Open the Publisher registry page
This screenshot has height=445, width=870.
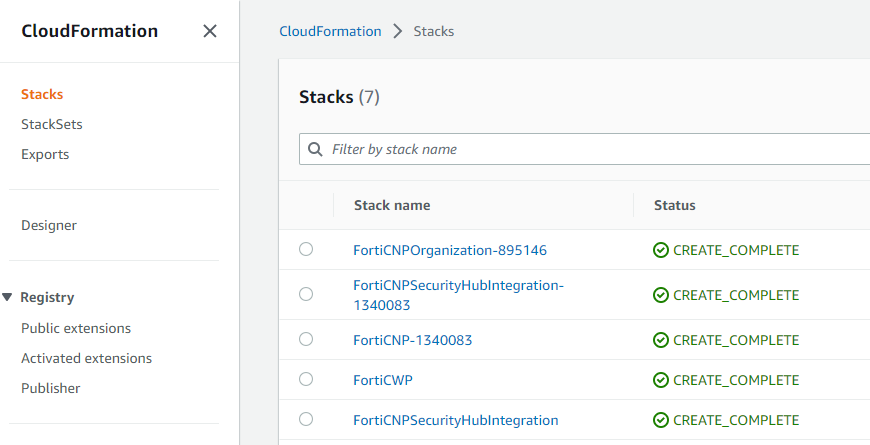(51, 388)
